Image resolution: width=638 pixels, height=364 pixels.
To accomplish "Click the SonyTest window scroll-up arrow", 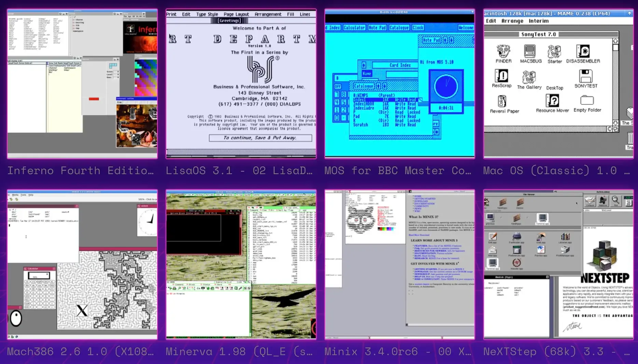I will tap(615, 41).
